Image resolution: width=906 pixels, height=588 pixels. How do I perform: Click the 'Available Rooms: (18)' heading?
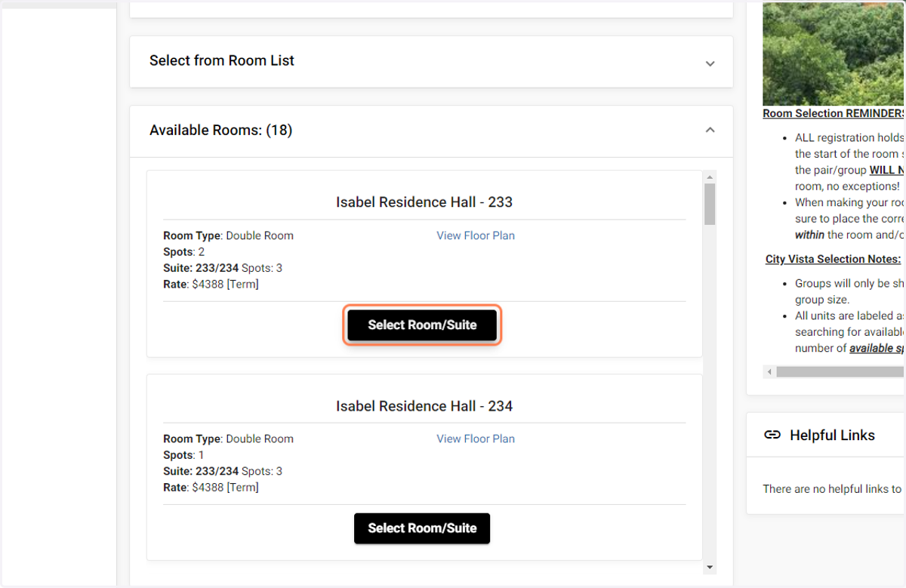(x=220, y=130)
